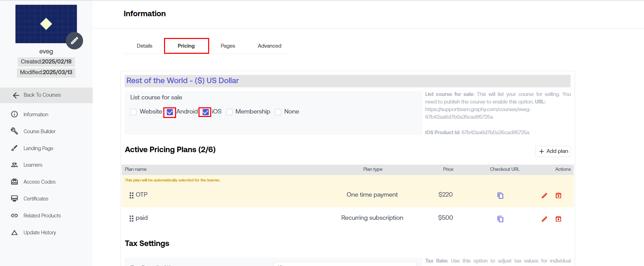Uncheck the Android checkbox
644x266 pixels.
[x=170, y=112]
